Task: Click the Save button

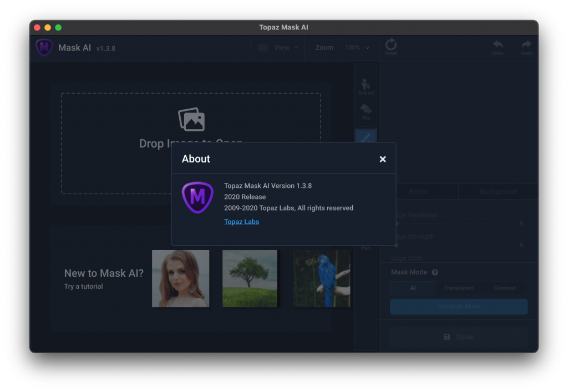Action: [459, 337]
